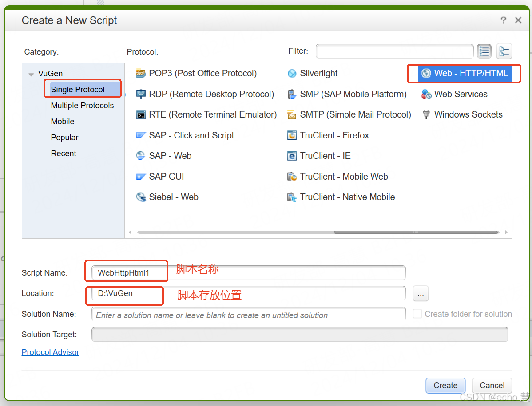
Task: Click the Cancel button
Action: pos(492,385)
